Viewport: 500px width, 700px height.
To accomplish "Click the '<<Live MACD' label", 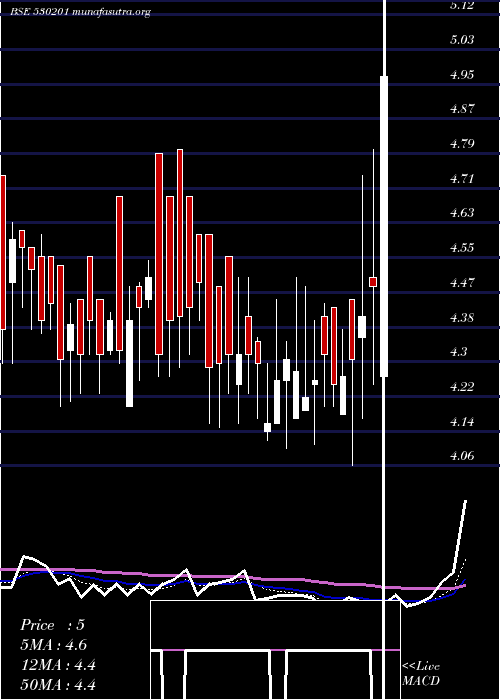I will [x=421, y=673].
